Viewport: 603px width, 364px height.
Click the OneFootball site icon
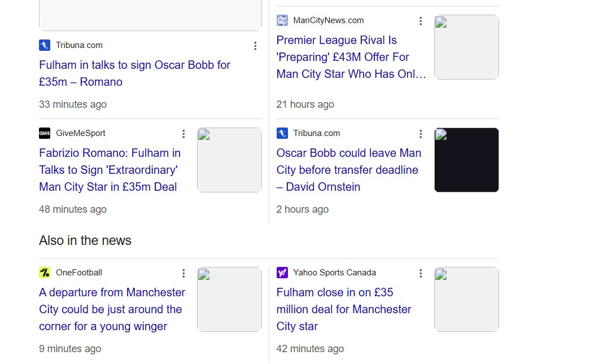pos(45,273)
